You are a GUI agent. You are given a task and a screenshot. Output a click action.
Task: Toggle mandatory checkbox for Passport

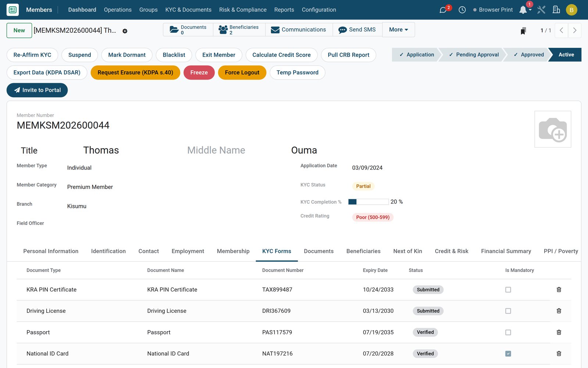[508, 332]
